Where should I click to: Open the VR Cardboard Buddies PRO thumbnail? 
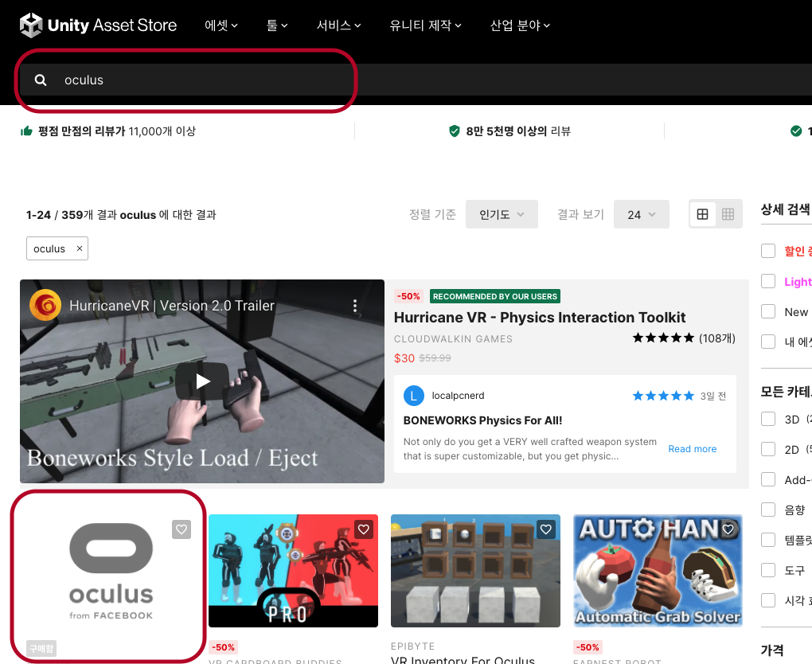click(x=293, y=571)
